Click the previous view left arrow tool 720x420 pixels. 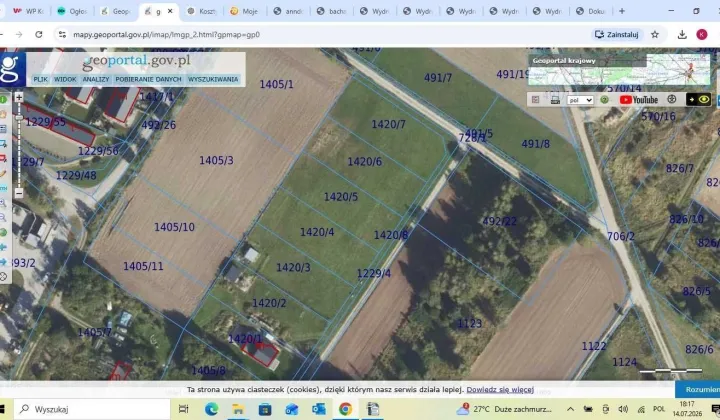[x=3, y=247]
